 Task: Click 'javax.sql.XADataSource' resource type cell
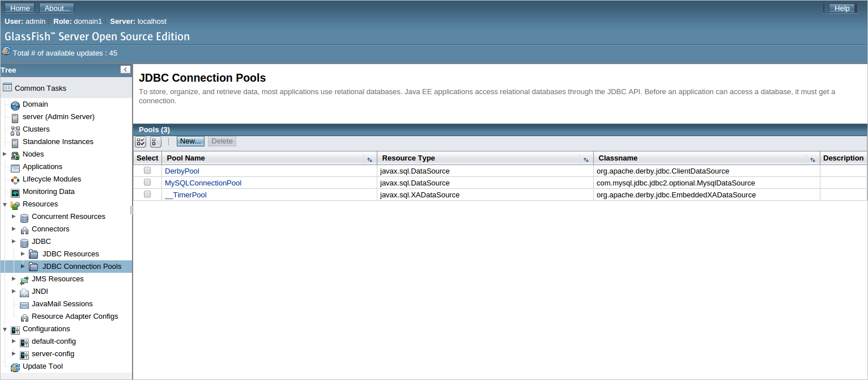tap(420, 195)
